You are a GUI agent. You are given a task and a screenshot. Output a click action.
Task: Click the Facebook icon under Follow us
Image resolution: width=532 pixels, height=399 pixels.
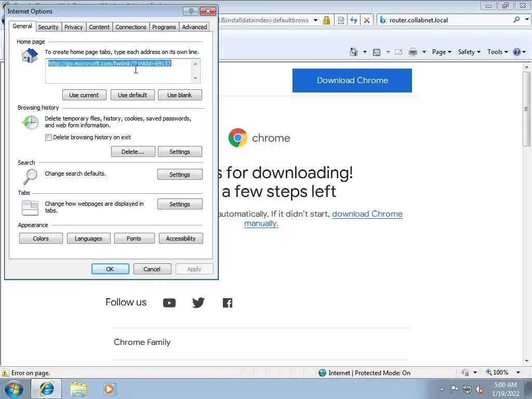[228, 303]
